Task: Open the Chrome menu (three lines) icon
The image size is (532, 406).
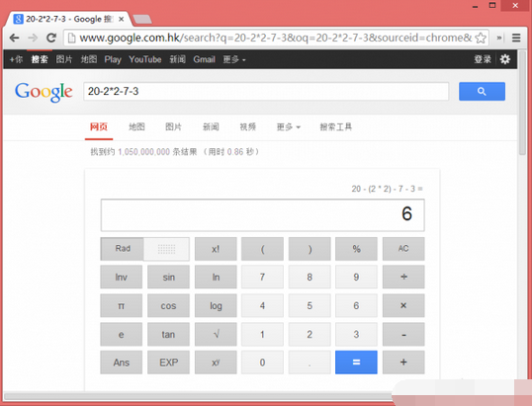Action: [516, 38]
